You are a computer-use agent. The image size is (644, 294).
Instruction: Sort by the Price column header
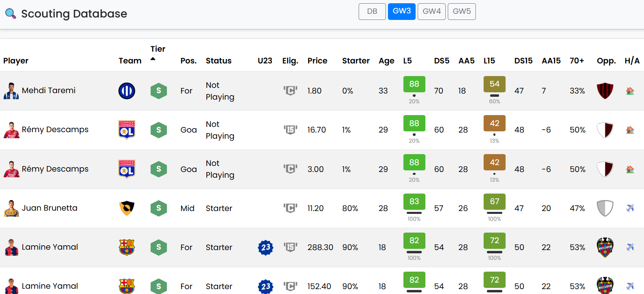coord(317,61)
